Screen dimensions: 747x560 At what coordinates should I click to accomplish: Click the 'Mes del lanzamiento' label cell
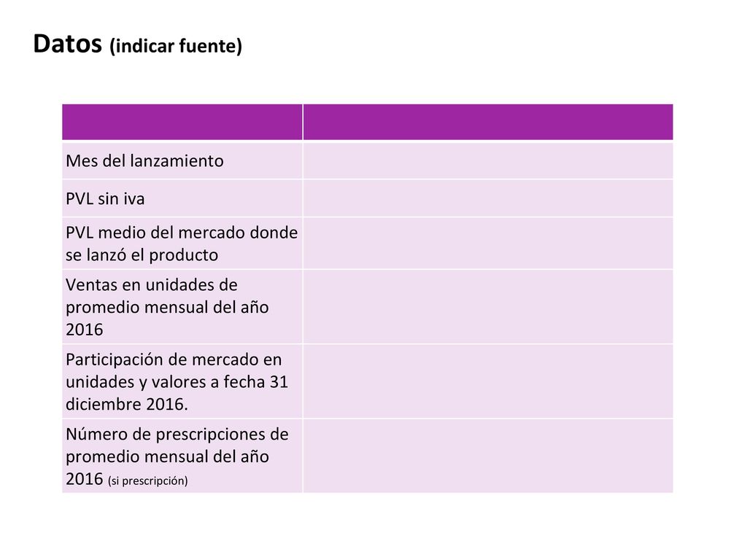click(x=182, y=160)
